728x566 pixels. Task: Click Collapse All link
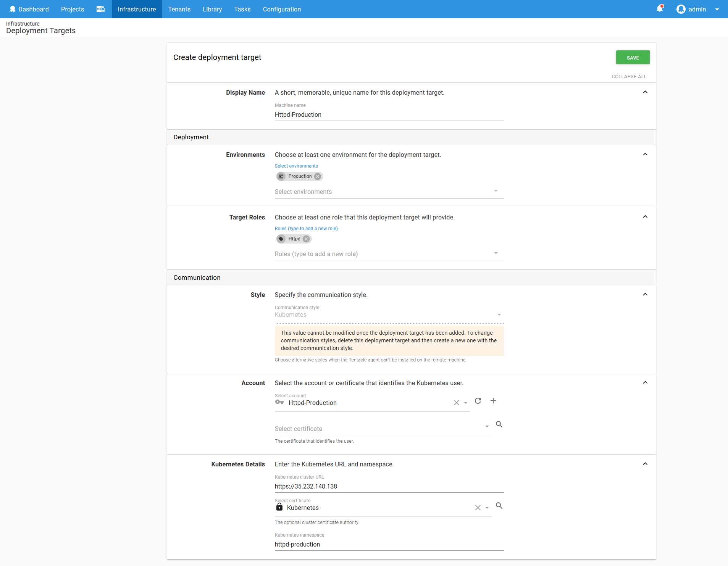(x=629, y=76)
